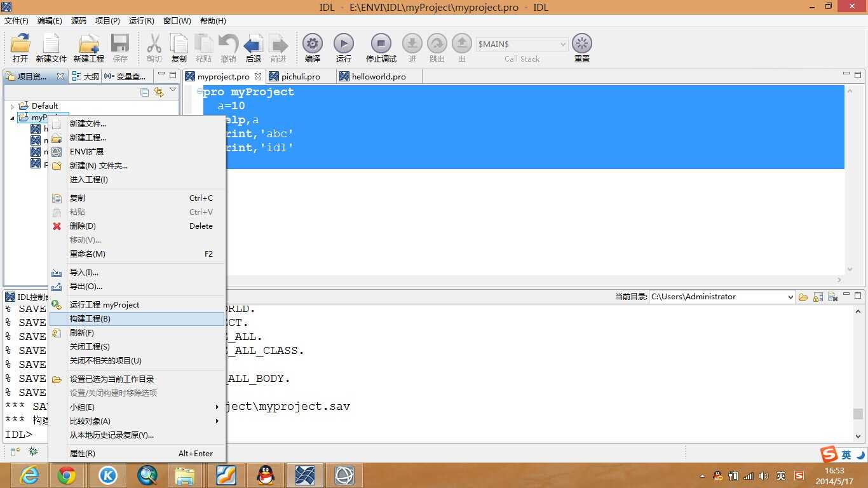
Task: Maximize the console pane
Action: (858, 295)
